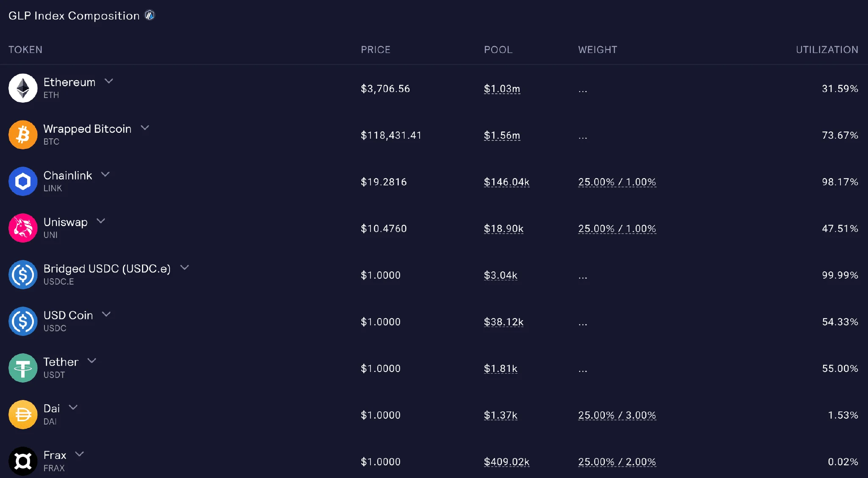Click the Arbitrum network icon beside title
This screenshot has width=868, height=478.
[x=150, y=15]
